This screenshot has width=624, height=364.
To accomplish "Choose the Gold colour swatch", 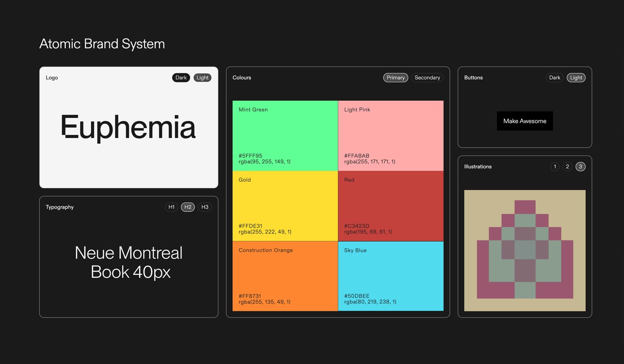I will [285, 206].
